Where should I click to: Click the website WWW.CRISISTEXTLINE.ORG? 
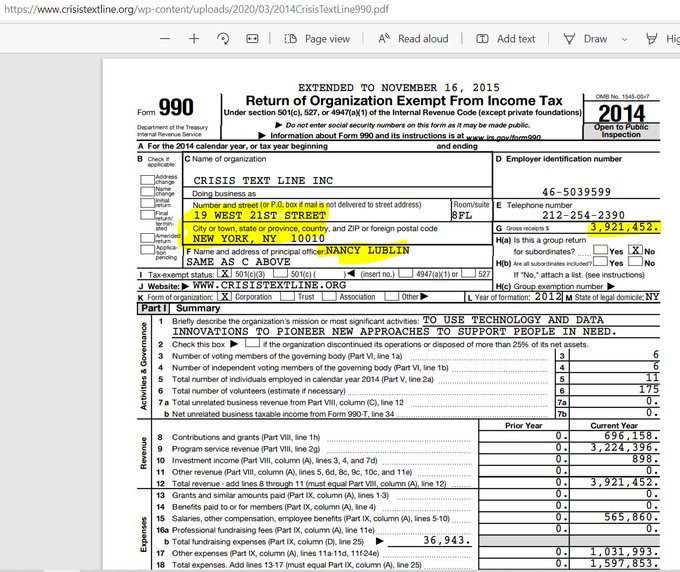coord(269,285)
